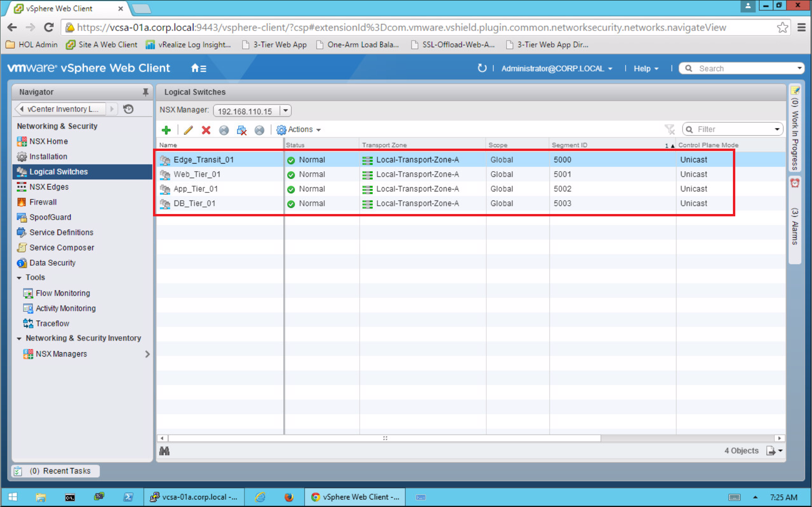Click the red X Delete switch icon
Screen dimensions: 812x507
pos(206,130)
